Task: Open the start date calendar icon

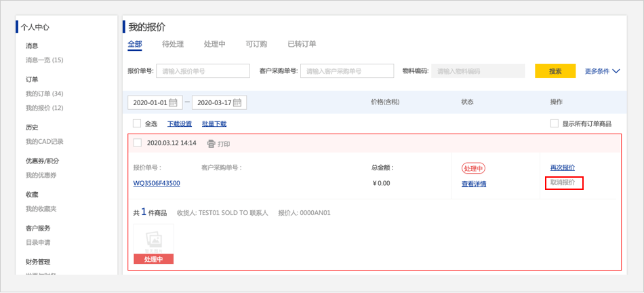Action: pyautogui.click(x=173, y=102)
